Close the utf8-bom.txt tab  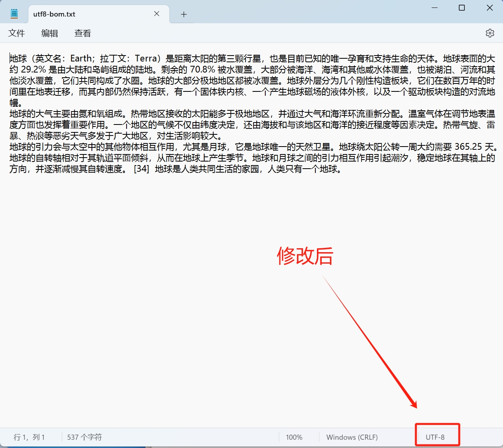tap(156, 13)
